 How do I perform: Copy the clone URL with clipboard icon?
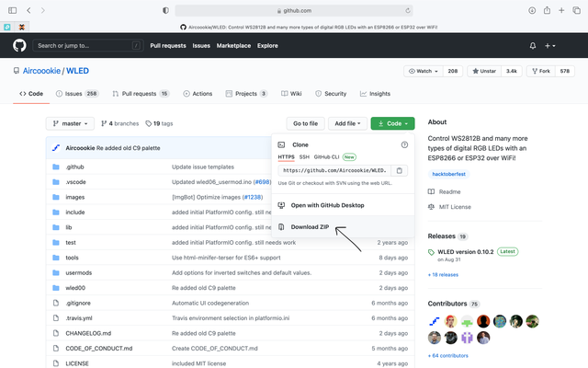pos(400,170)
